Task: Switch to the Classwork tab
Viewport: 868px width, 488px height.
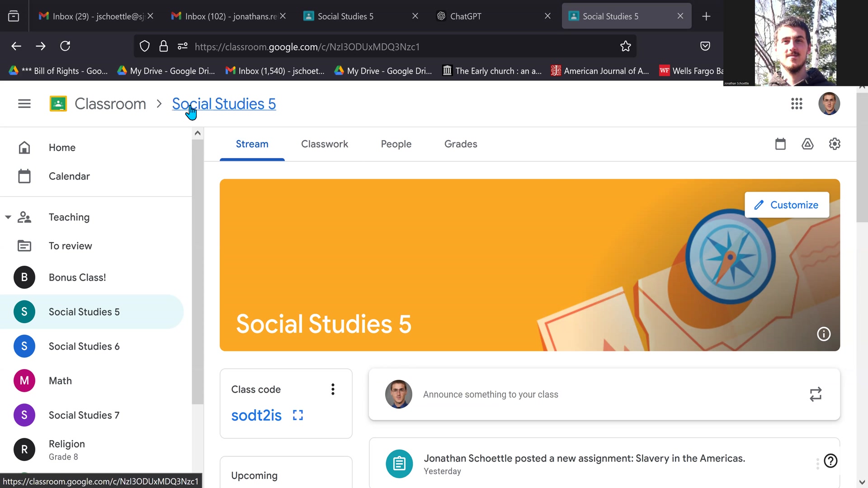Action: tap(325, 144)
